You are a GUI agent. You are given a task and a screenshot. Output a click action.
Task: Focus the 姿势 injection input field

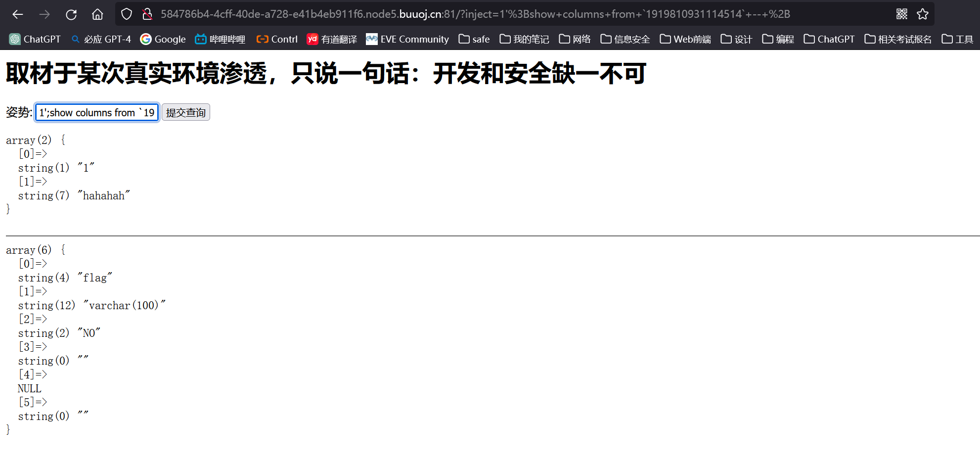click(x=97, y=112)
